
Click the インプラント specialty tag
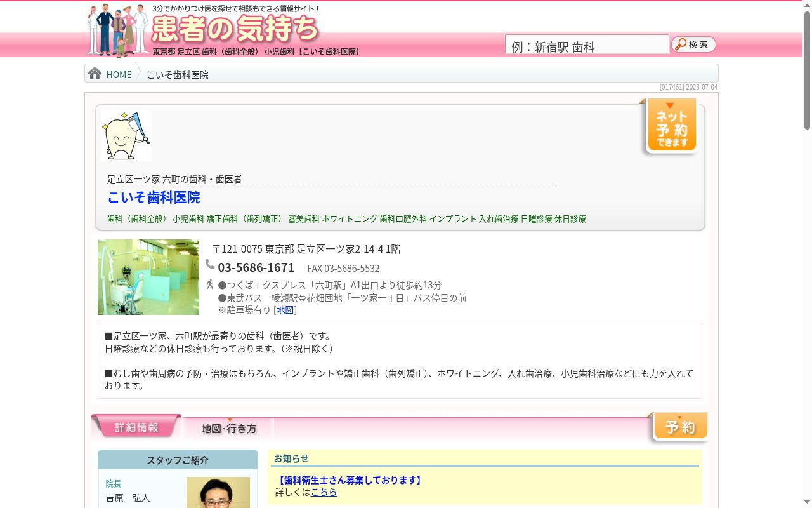pos(453,218)
